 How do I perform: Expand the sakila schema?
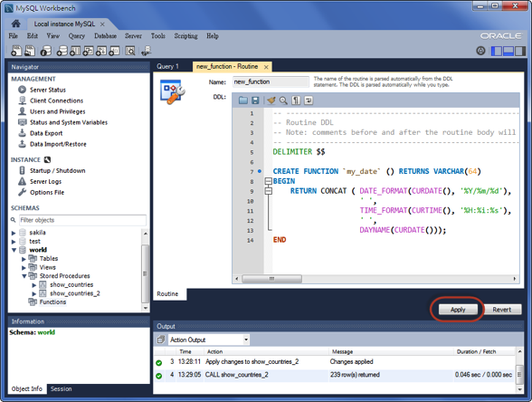[x=14, y=233]
